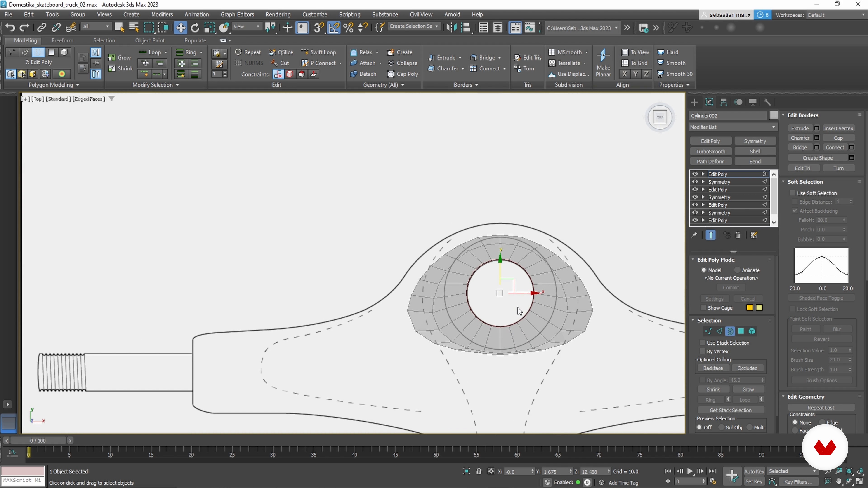Screen dimensions: 868x488
Task: Open the Modifiers menu
Action: [162, 14]
